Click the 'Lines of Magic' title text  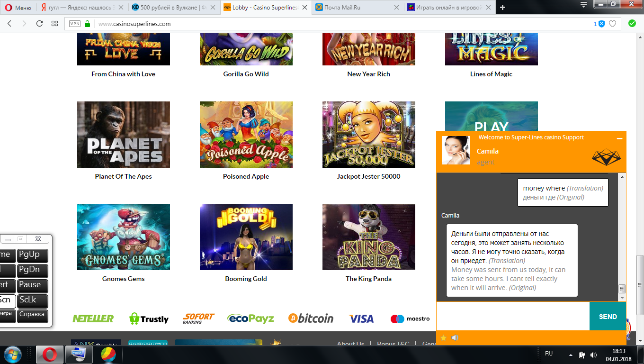coord(492,74)
